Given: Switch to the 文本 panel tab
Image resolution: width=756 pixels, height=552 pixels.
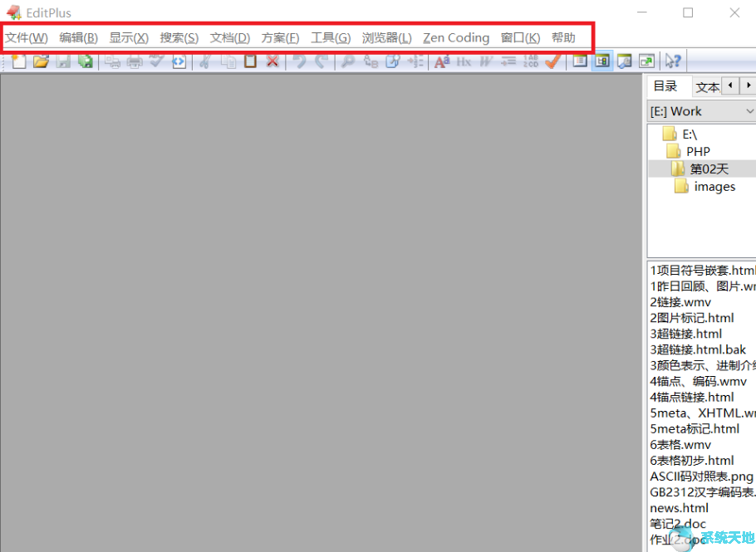Looking at the screenshot, I should [707, 87].
